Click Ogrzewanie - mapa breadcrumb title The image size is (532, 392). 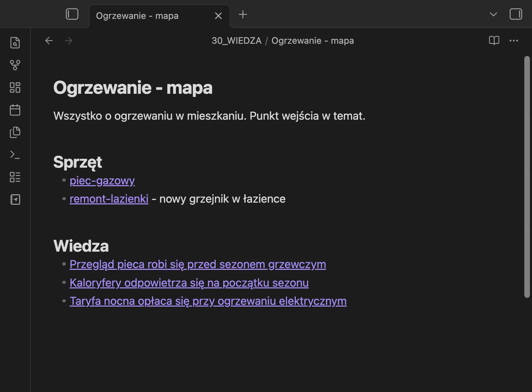pyautogui.click(x=313, y=41)
